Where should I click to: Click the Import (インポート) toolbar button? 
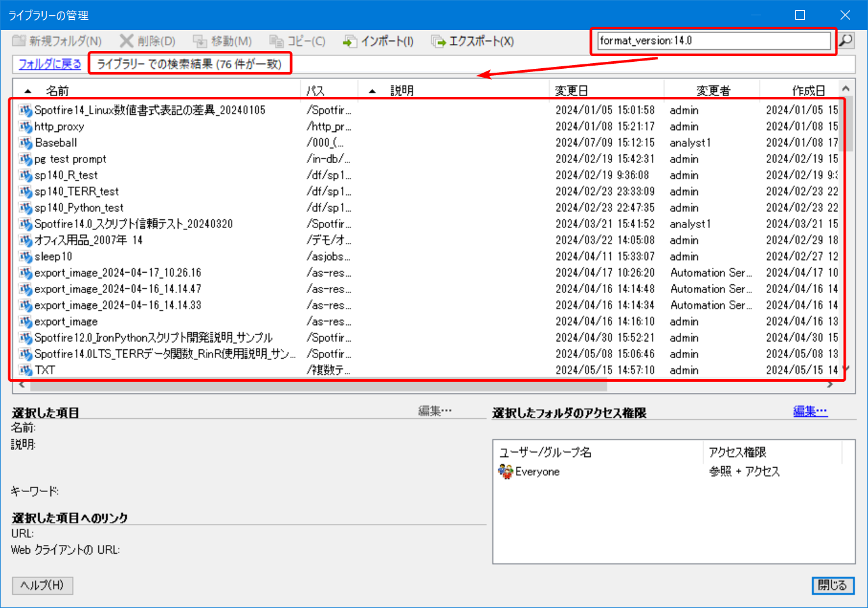click(x=378, y=41)
